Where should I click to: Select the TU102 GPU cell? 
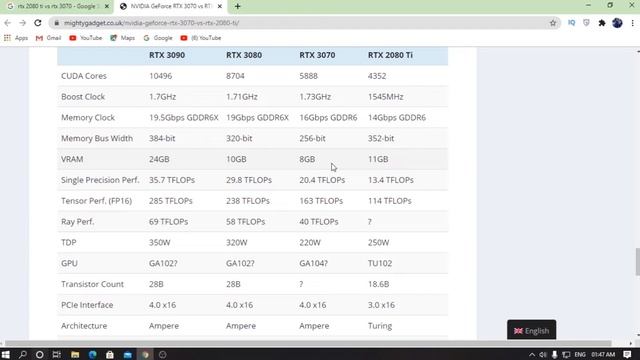tap(380, 263)
